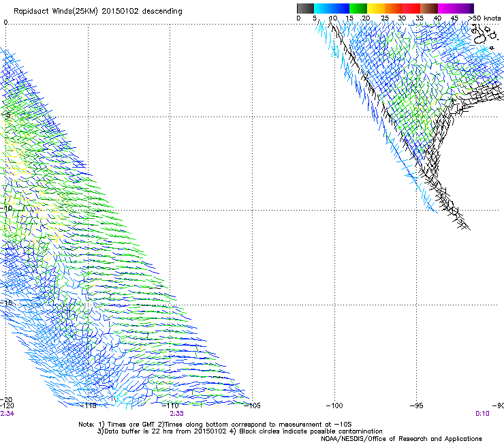The image size is (504, 443).
Task: Click the '30' legend scale number
Action: pyautogui.click(x=402, y=18)
